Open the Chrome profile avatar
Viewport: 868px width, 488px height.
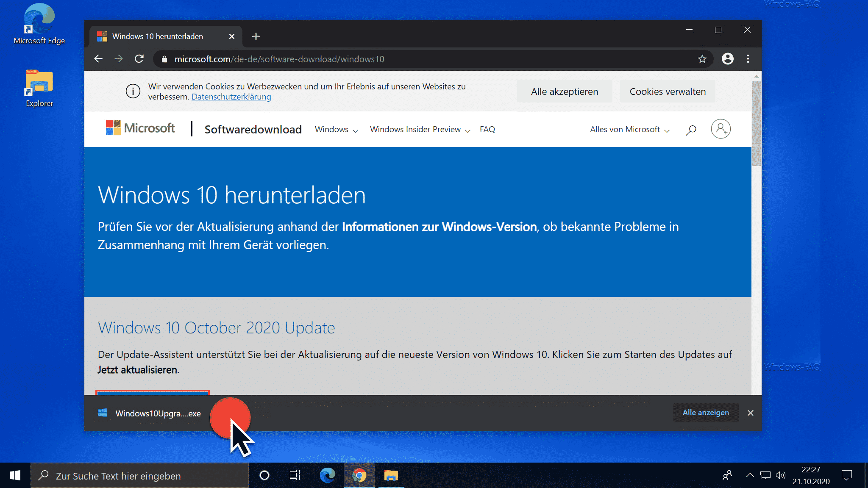point(728,59)
